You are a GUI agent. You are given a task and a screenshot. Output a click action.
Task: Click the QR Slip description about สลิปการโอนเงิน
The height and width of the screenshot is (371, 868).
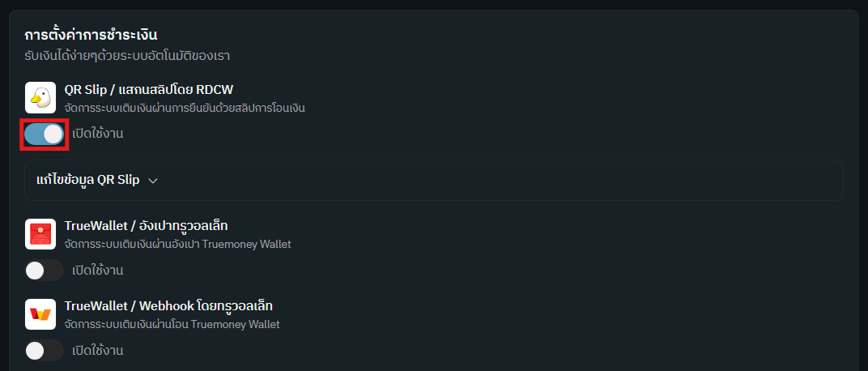click(x=185, y=108)
